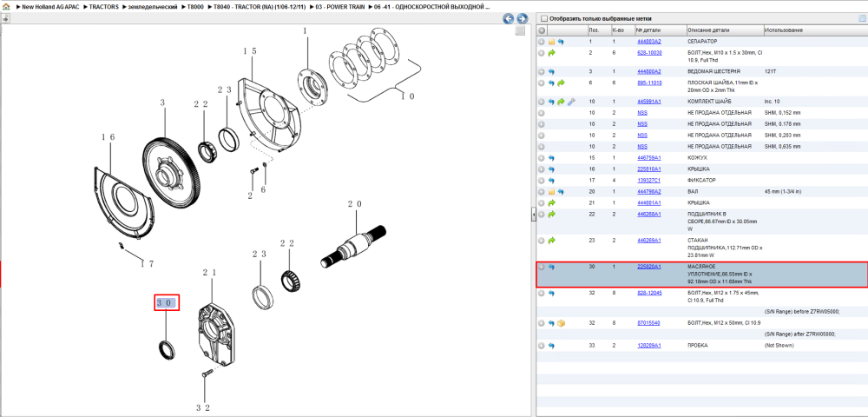Viewport: 868px width, 417px height.
Task: Click the green arrow icon for part 628-10030
Action: 551,53
